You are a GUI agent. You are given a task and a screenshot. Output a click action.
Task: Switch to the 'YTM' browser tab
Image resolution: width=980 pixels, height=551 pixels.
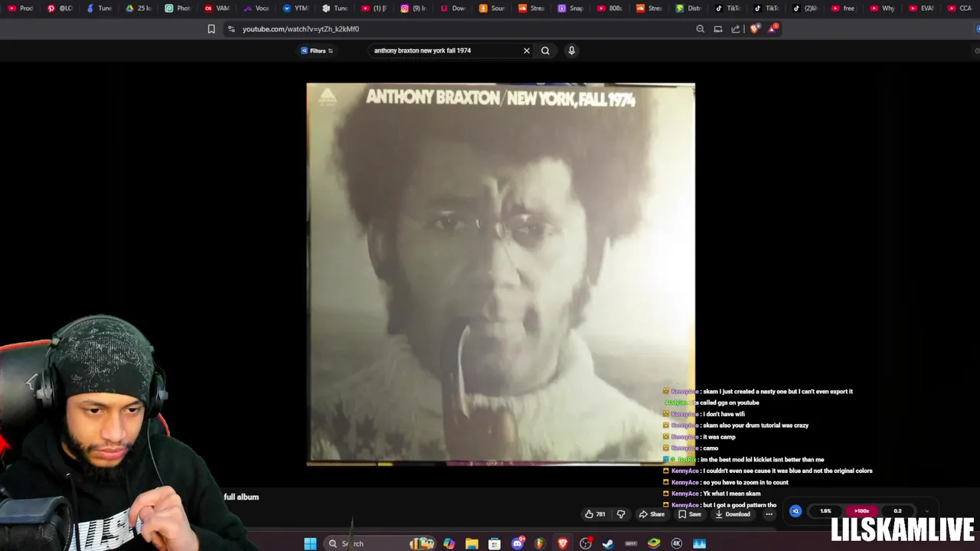click(296, 8)
